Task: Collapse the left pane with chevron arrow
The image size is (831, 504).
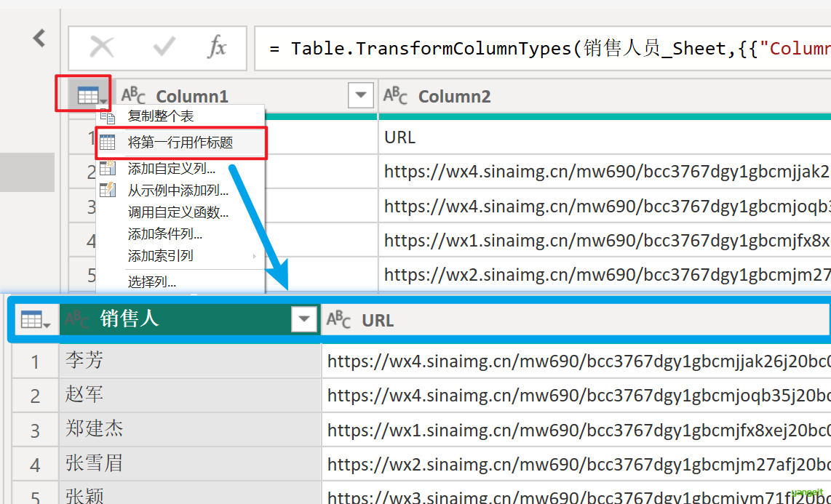Action: pos(39,38)
